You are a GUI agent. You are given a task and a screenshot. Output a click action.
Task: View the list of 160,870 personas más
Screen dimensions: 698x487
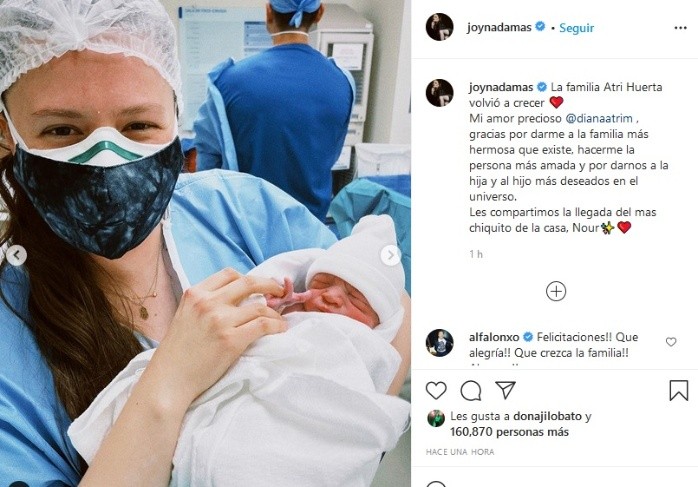[509, 432]
